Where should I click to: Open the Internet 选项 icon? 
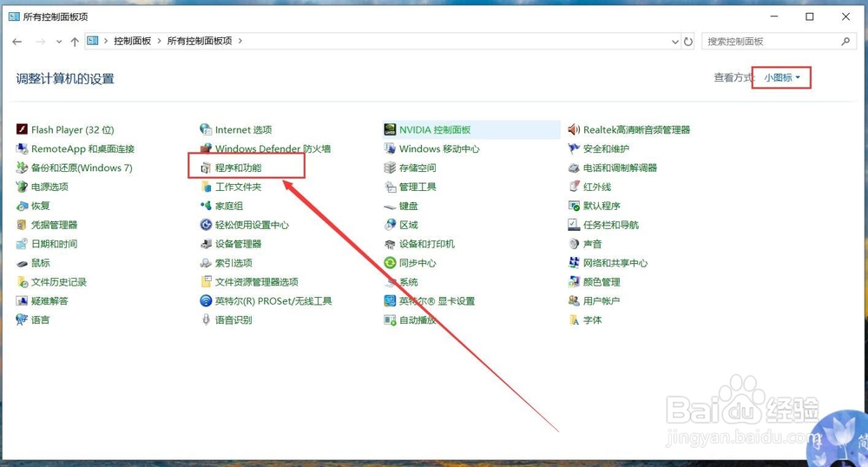[206, 129]
